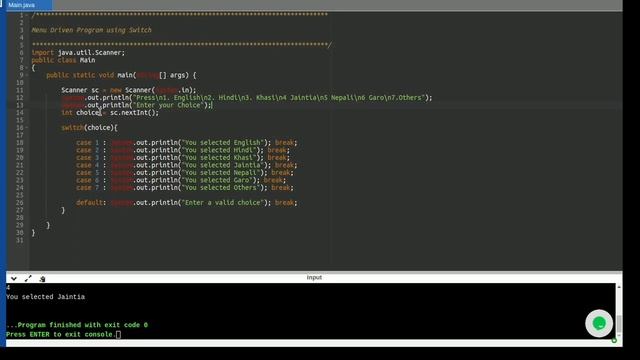Viewport: 640px width, 360px height.
Task: Click 'Press ENTER to exit console.' prompt
Action: coord(61,335)
